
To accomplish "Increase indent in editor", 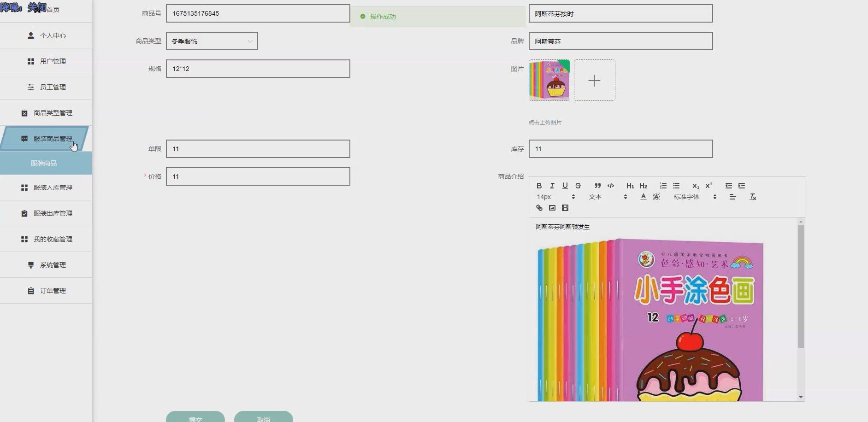I will (742, 186).
